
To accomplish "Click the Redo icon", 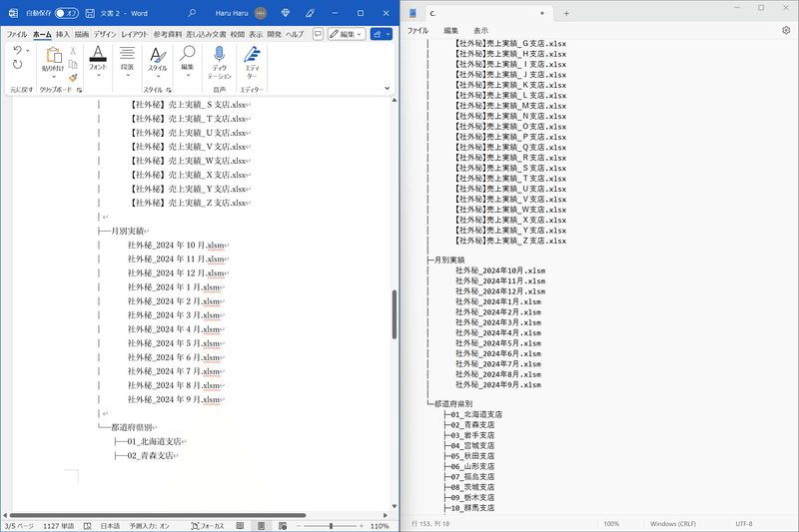I will pos(17,65).
